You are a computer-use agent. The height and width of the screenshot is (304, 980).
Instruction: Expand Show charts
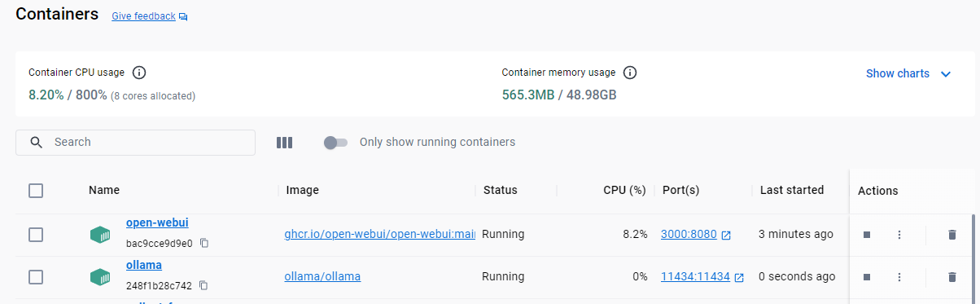click(908, 73)
